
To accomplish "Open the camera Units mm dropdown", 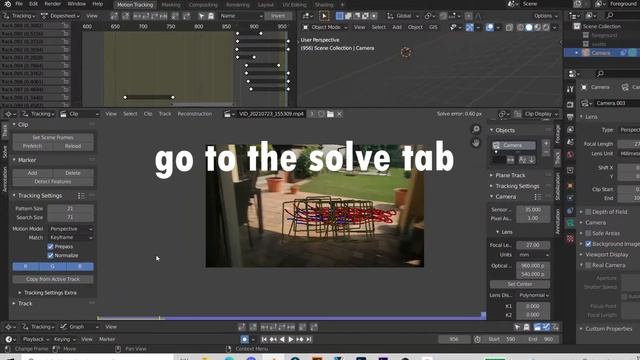I will [533, 255].
